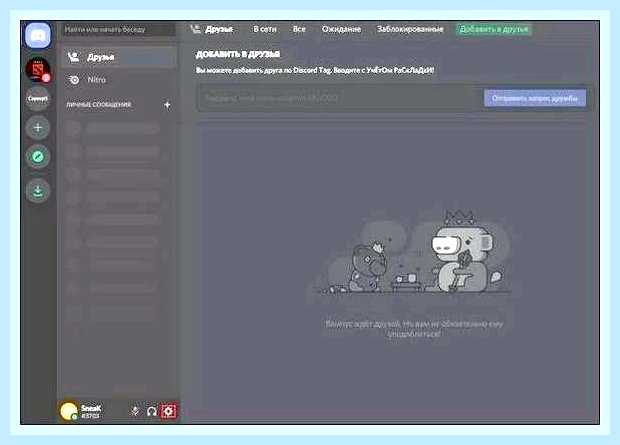Open User Settings gear icon
Screen dimensions: 620x445
click(168, 411)
